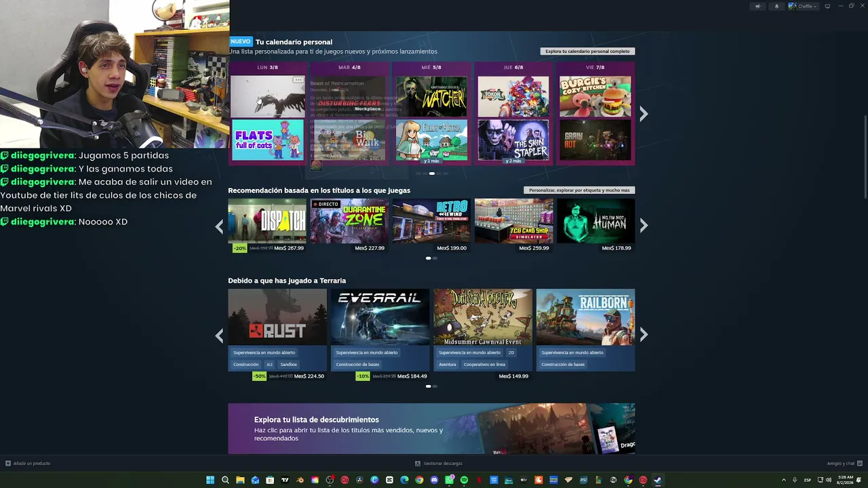This screenshot has height=488, width=868.
Task: Click 'Añadir un producto' in Steam footer
Action: [x=28, y=464]
